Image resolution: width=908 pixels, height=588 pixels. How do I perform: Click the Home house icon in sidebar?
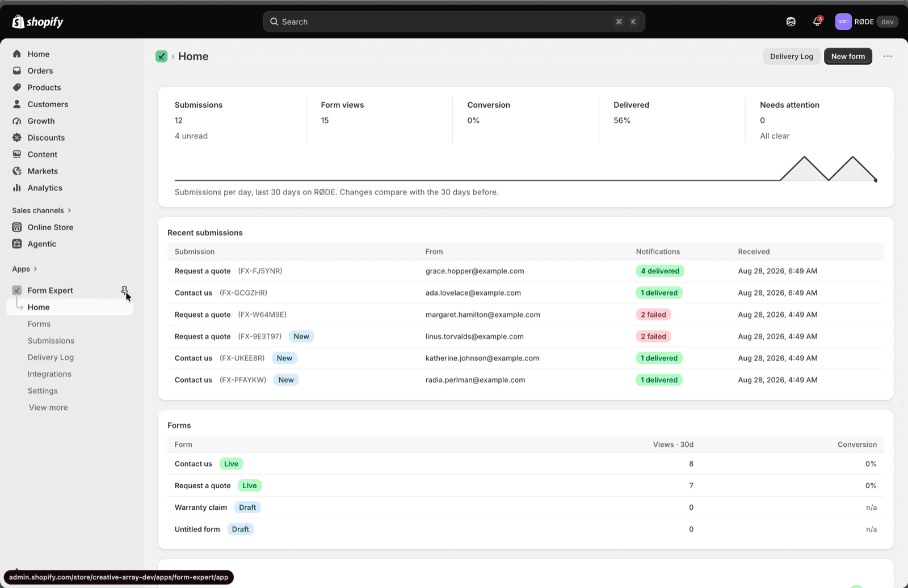tap(17, 54)
